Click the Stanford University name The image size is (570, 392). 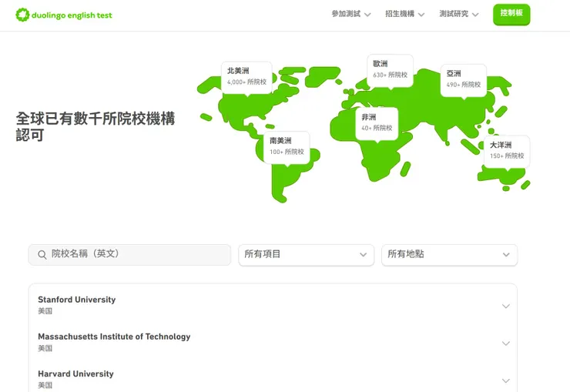(x=77, y=300)
